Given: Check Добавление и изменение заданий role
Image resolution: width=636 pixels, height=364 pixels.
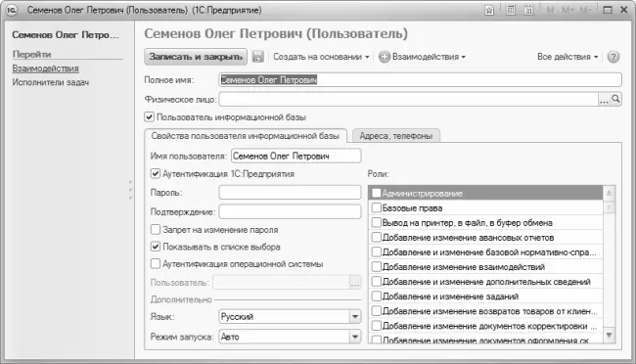Looking at the screenshot, I should 377,296.
